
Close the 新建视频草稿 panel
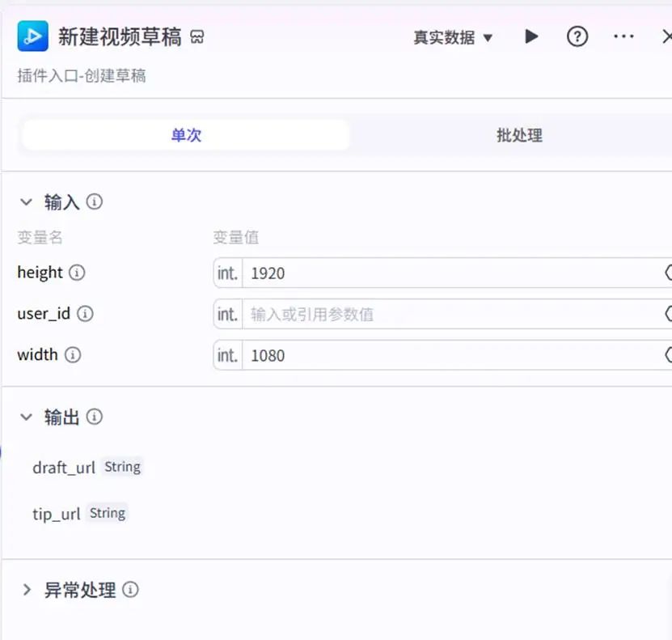(667, 36)
